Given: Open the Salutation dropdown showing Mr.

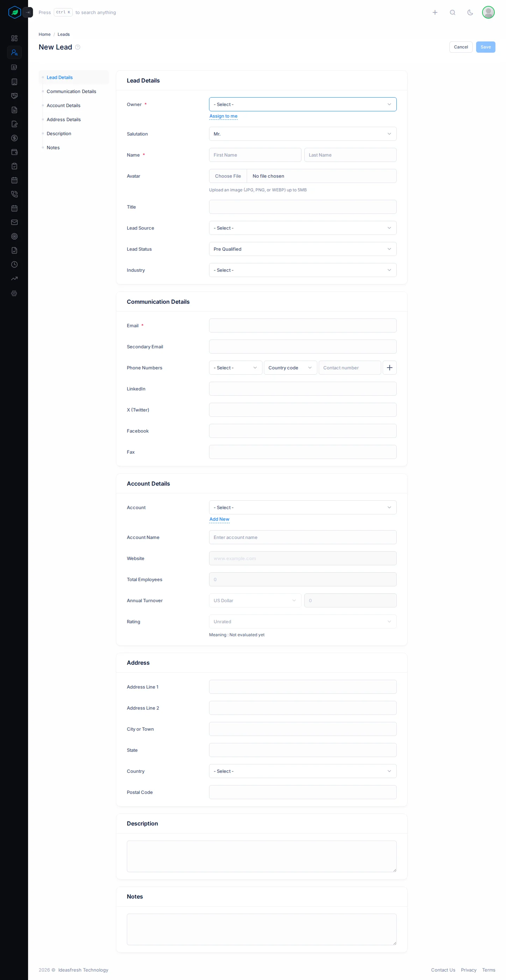Looking at the screenshot, I should coord(303,134).
